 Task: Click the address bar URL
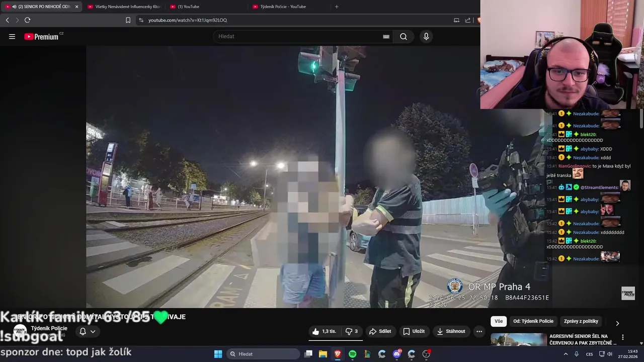[188, 20]
